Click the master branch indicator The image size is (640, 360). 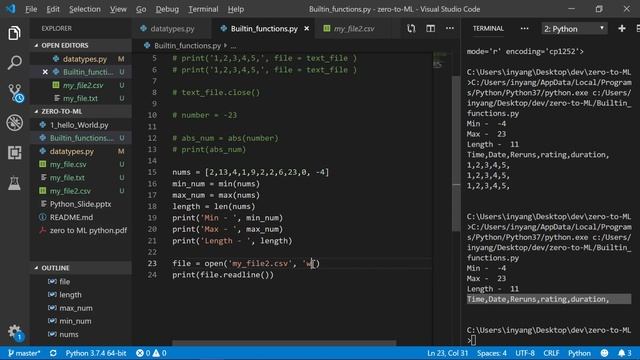coord(24,353)
